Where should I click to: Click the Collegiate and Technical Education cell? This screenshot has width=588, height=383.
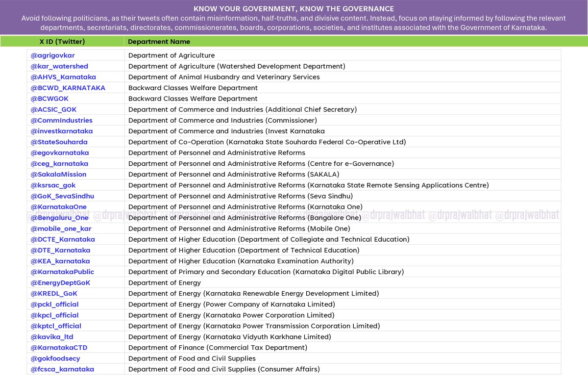coord(343,239)
